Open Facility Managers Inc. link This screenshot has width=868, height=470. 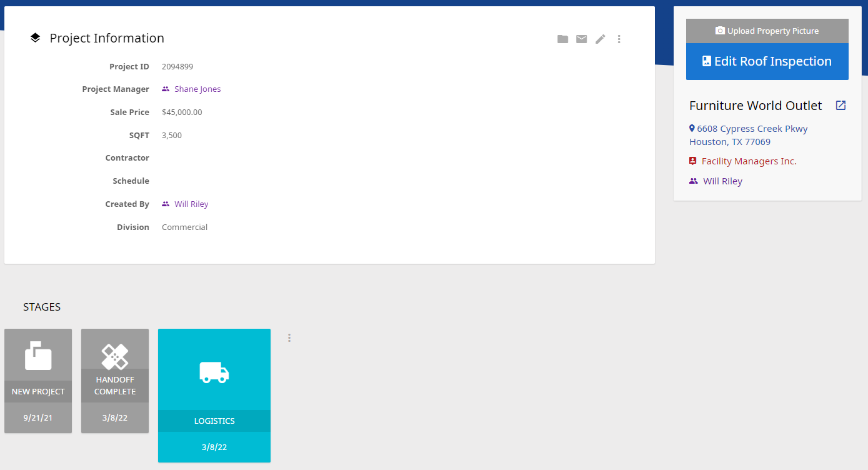pyautogui.click(x=749, y=161)
